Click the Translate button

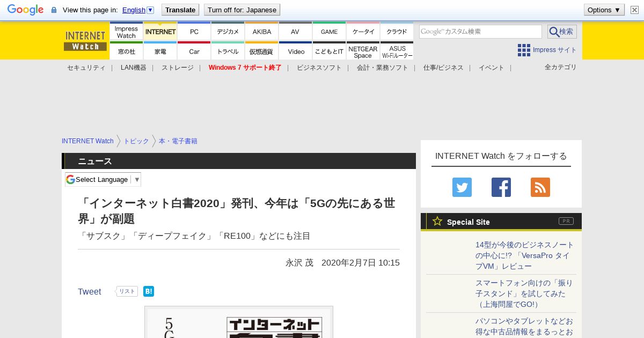click(180, 10)
